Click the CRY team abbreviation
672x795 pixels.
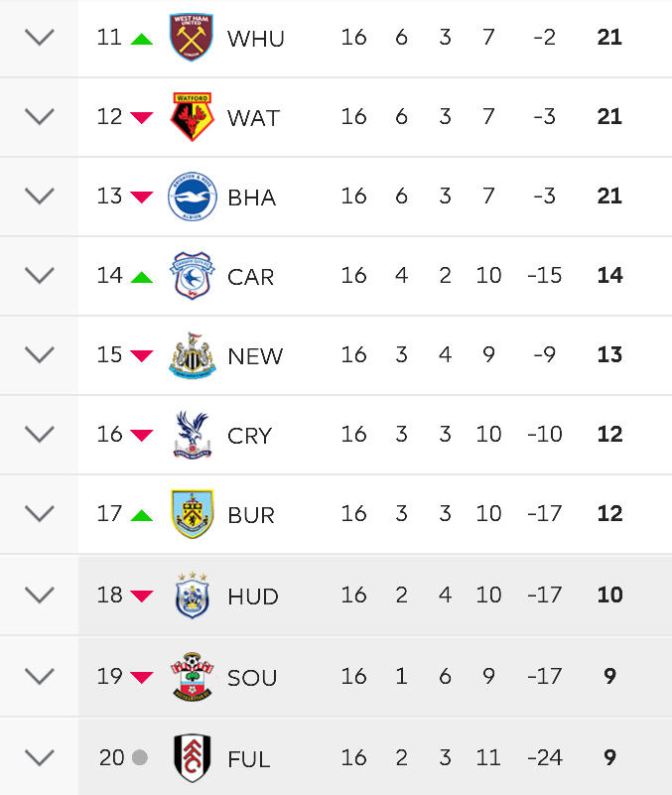[x=249, y=436]
